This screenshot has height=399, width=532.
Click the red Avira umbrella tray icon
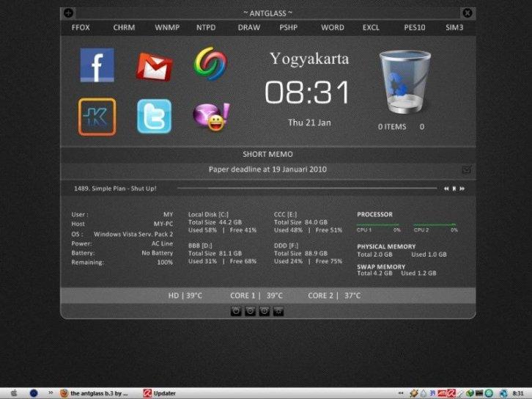coord(451,393)
